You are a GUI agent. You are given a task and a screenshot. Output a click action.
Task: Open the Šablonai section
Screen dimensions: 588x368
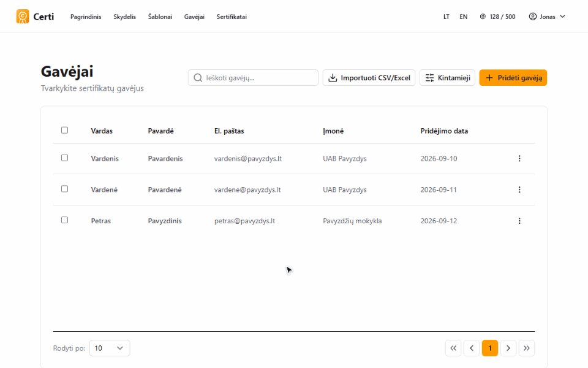[x=160, y=17]
